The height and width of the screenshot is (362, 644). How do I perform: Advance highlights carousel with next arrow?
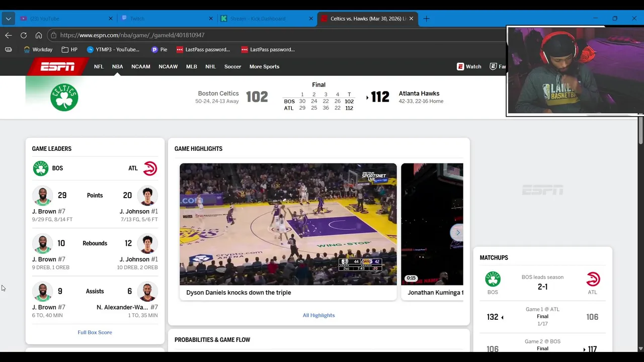457,232
